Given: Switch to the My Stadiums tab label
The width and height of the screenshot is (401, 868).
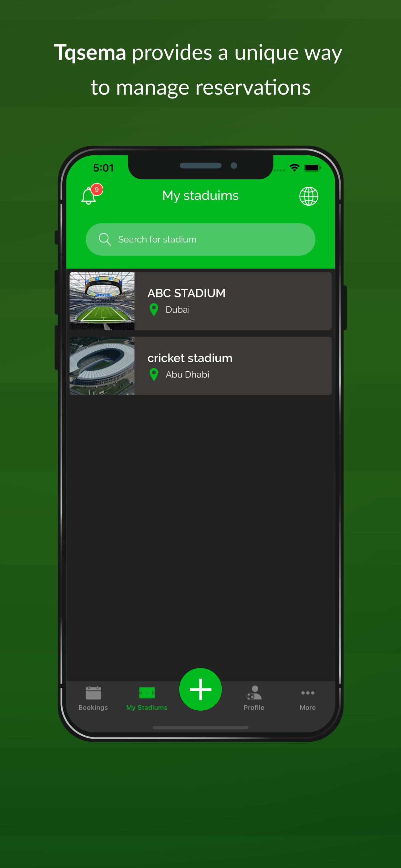Looking at the screenshot, I should point(147,708).
